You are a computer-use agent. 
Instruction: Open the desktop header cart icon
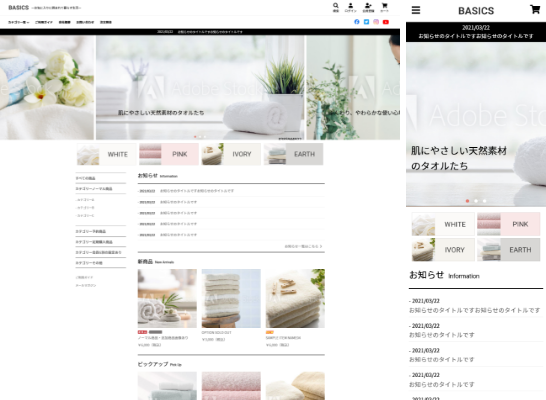click(x=384, y=6)
